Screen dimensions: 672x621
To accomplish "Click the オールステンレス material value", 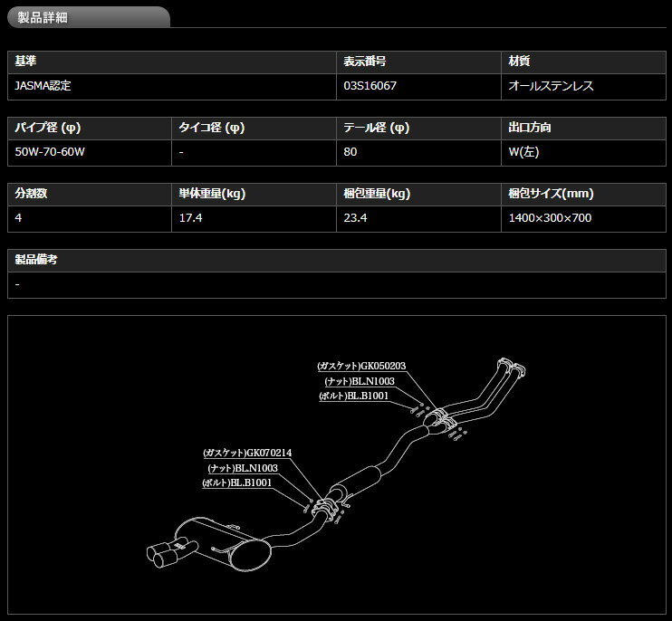I will click(552, 86).
